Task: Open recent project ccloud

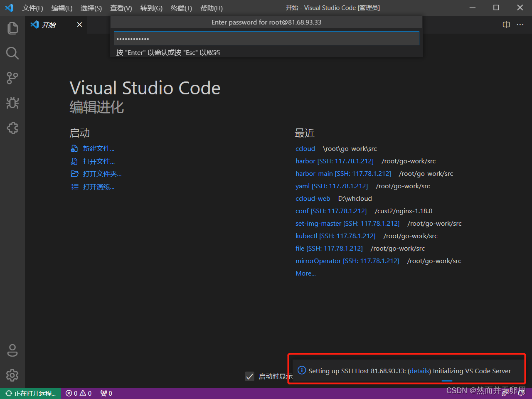Action: point(305,149)
